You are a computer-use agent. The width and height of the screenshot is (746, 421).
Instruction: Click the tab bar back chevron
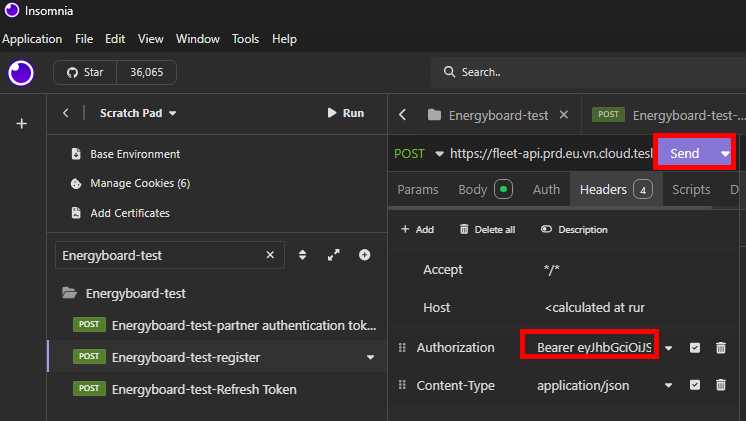point(402,115)
